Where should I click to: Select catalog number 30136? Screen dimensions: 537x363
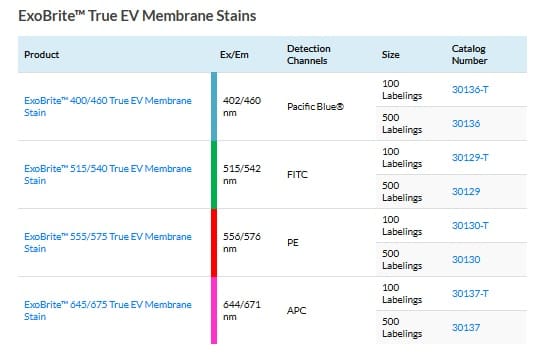pos(466,124)
